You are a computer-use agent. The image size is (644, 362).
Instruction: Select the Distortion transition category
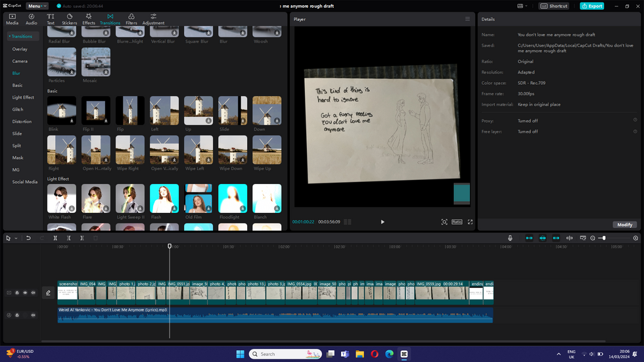tap(22, 122)
